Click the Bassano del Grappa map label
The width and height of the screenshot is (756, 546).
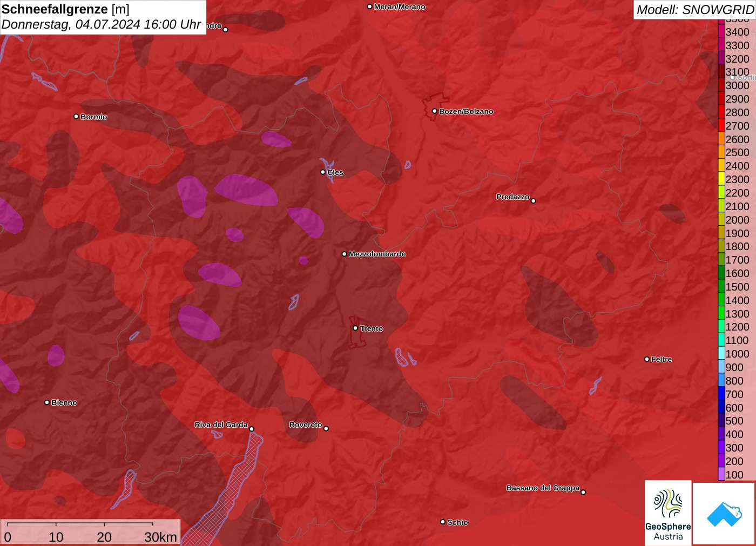click(x=543, y=488)
